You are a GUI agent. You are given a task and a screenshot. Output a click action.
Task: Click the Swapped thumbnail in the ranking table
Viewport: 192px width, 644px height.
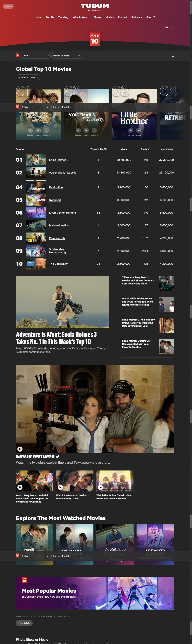coord(36,200)
